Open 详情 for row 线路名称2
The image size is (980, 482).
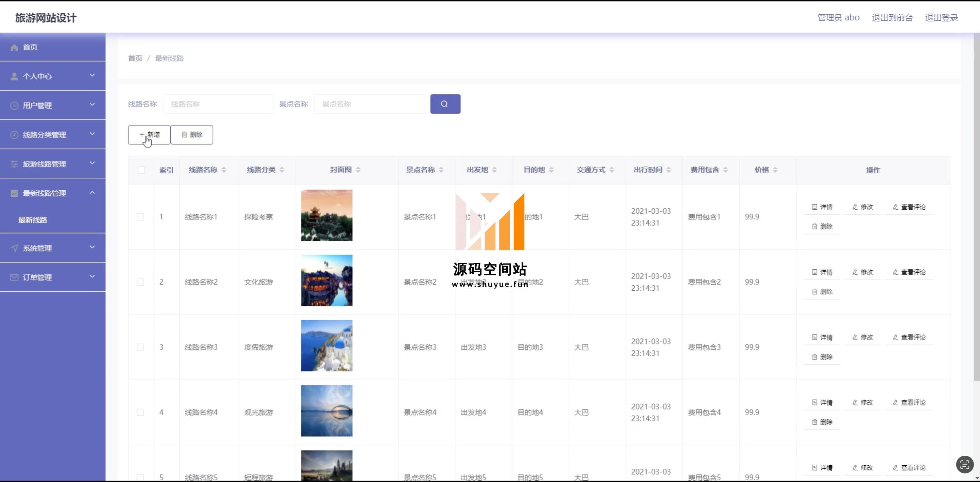822,272
